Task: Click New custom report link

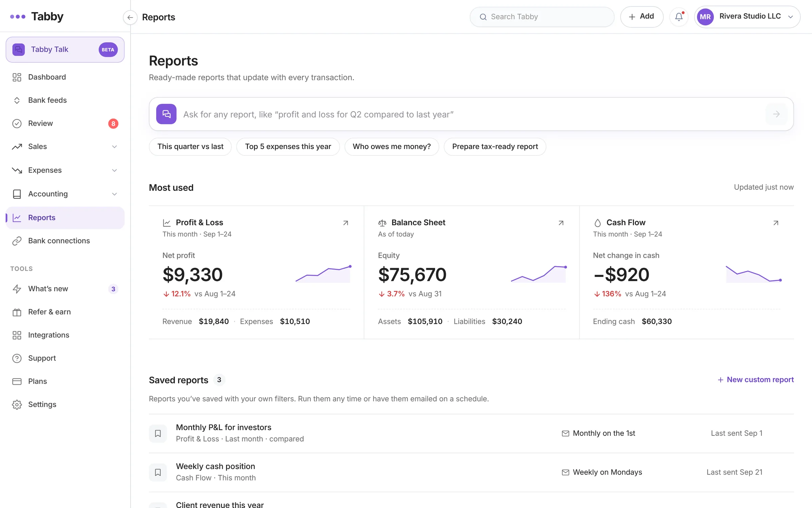Action: [x=755, y=380]
